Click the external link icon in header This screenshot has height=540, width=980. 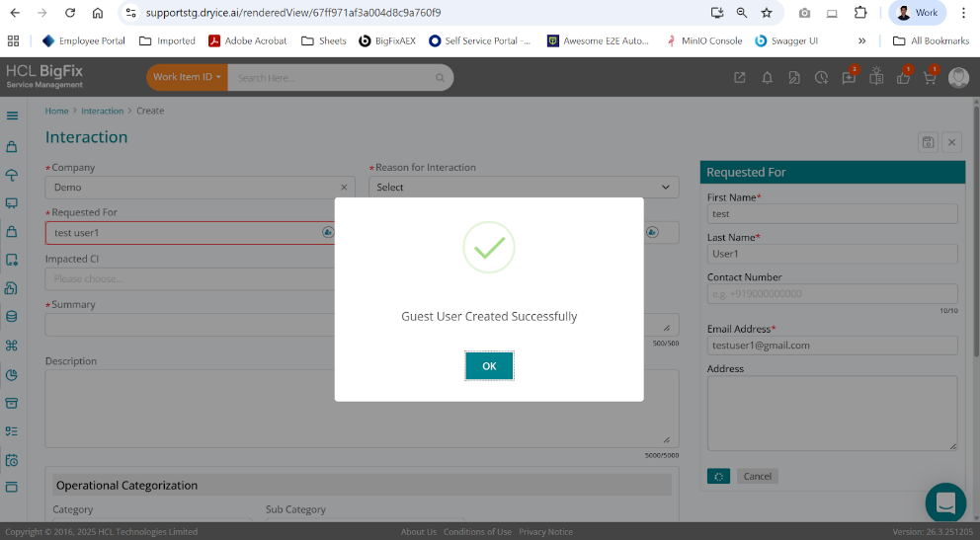739,77
